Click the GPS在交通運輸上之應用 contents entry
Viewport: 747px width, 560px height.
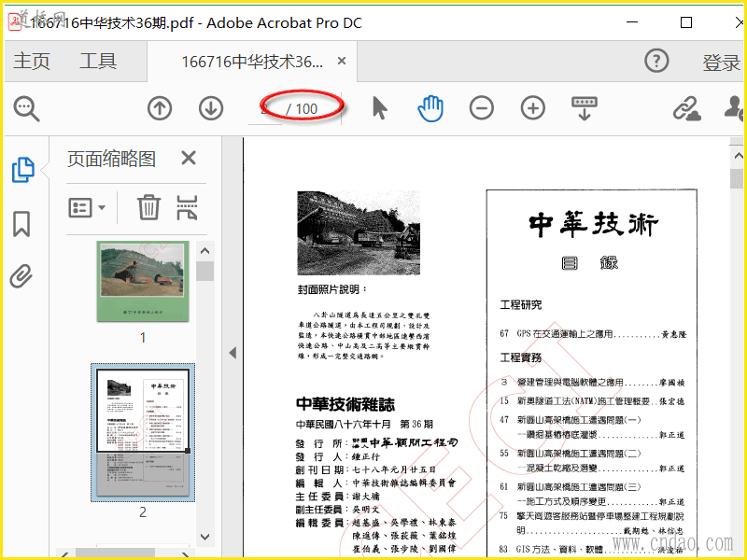coord(593,334)
